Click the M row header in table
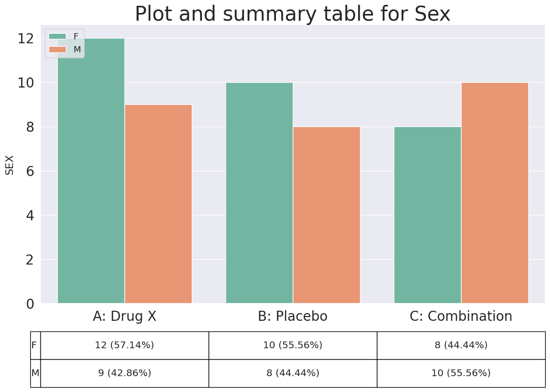This screenshot has height=392, width=550. 36,373
